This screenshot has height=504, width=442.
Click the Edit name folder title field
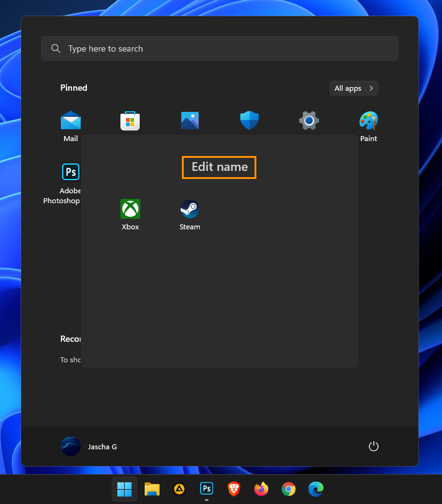point(219,167)
